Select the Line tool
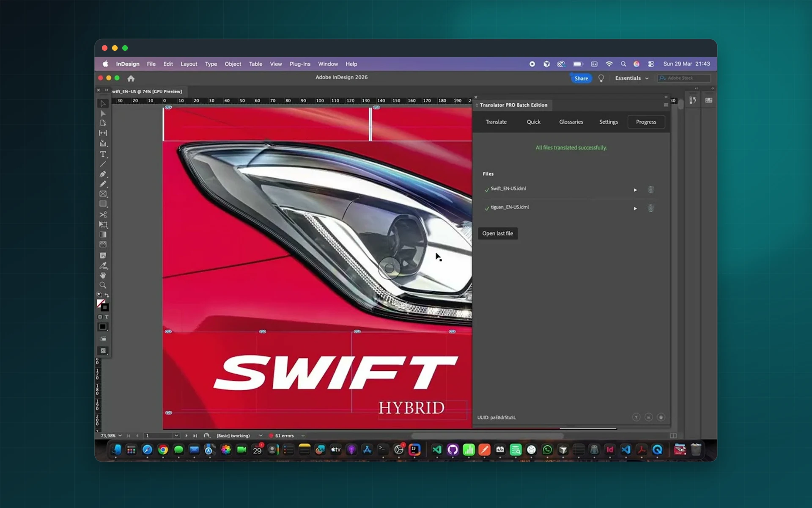This screenshot has height=508, width=812. click(x=103, y=164)
